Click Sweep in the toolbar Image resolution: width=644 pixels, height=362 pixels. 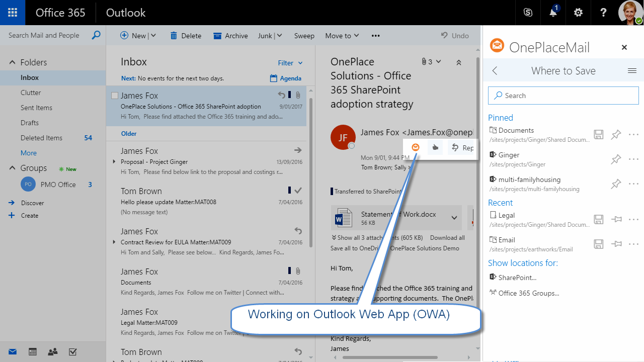click(x=304, y=36)
